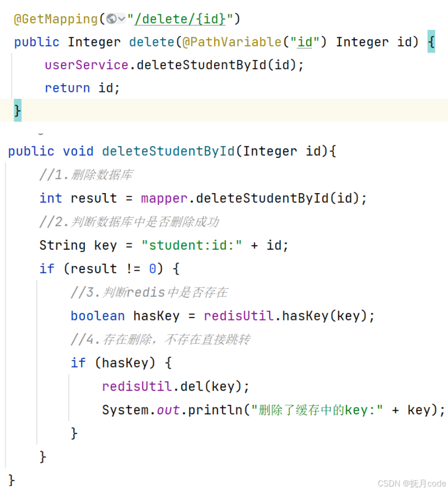Click the comment '//4.存在删除，不存在直接跳转'
Image resolution: width=448 pixels, height=491 pixels.
[x=160, y=340]
